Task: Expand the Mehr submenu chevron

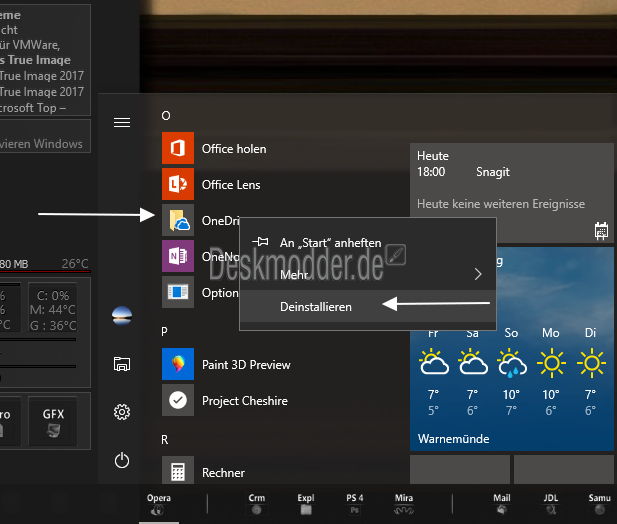Action: pyautogui.click(x=478, y=274)
